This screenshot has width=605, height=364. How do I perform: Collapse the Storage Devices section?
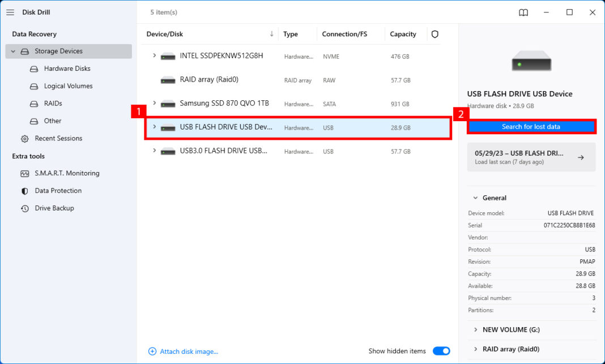tap(13, 51)
